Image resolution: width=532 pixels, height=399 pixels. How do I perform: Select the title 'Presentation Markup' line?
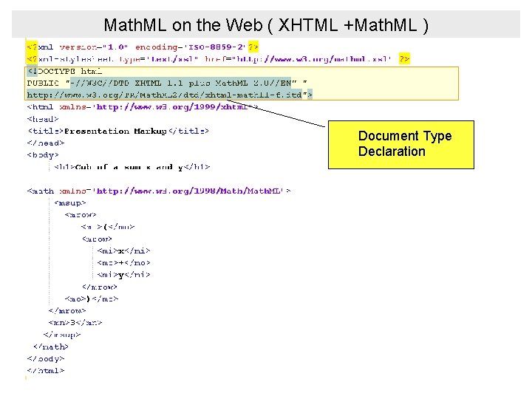point(118,131)
